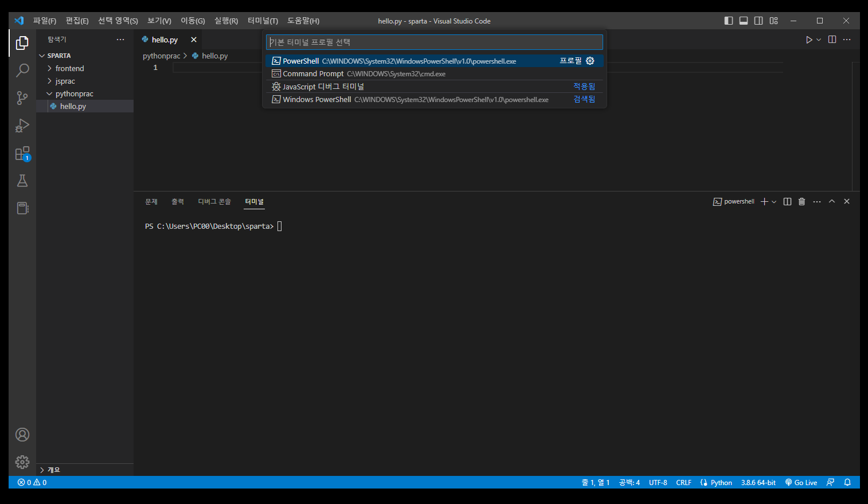
Task: Open the 도움말(H) menu
Action: [x=303, y=21]
